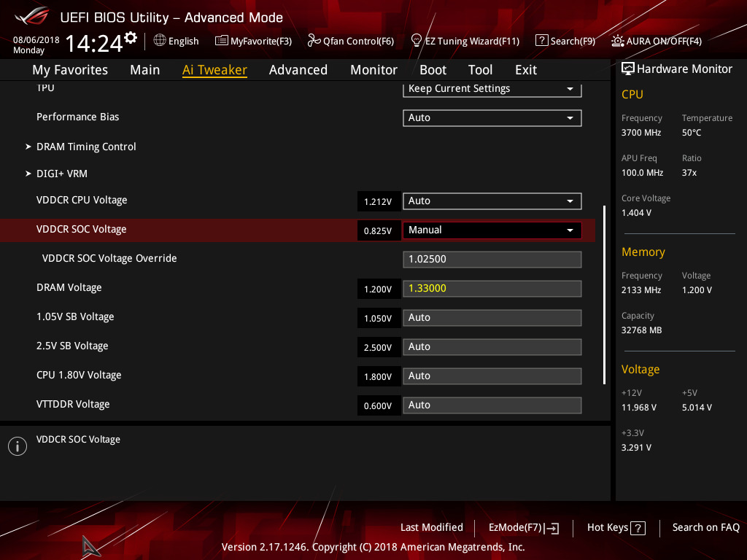Screen dimensions: 747x560
Task: Show Hot Keys help
Action: click(x=616, y=528)
